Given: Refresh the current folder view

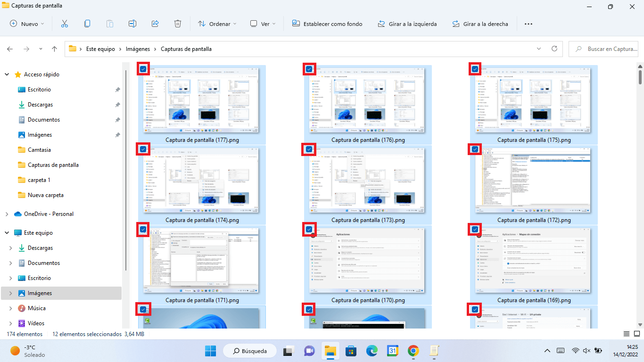Looking at the screenshot, I should pos(554,49).
